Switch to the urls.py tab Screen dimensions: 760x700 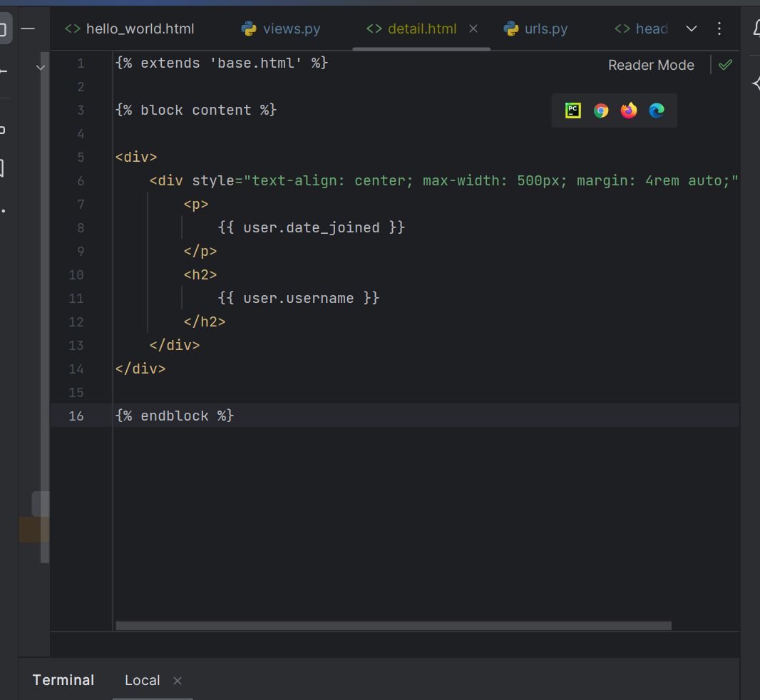(x=535, y=29)
